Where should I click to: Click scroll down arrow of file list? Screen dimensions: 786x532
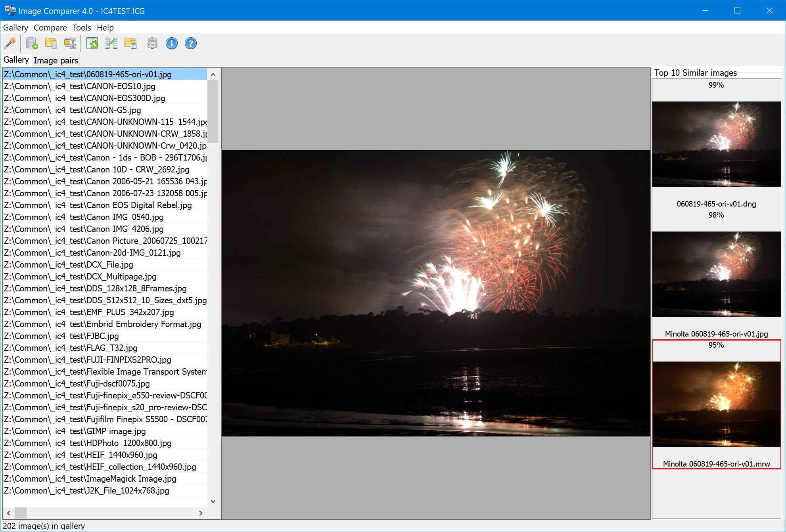tap(213, 501)
